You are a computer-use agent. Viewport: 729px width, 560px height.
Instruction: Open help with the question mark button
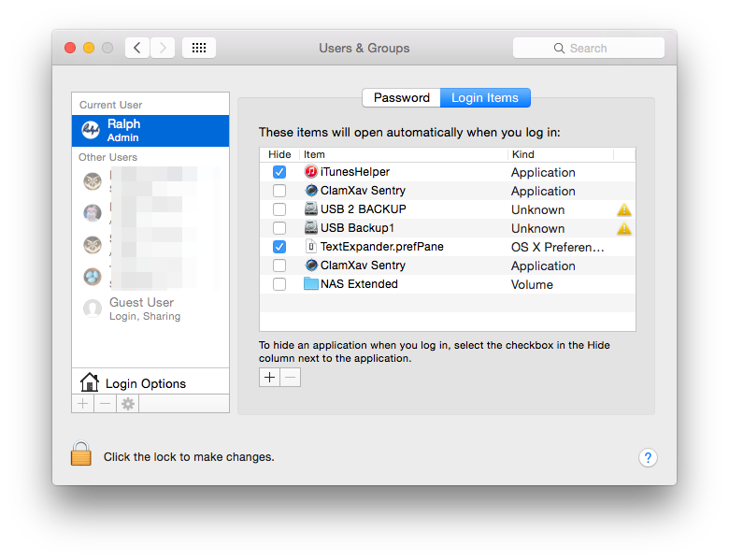648,458
